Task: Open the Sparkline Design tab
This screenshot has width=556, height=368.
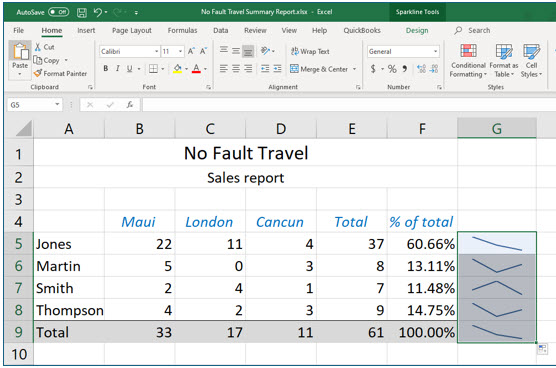Action: [417, 30]
